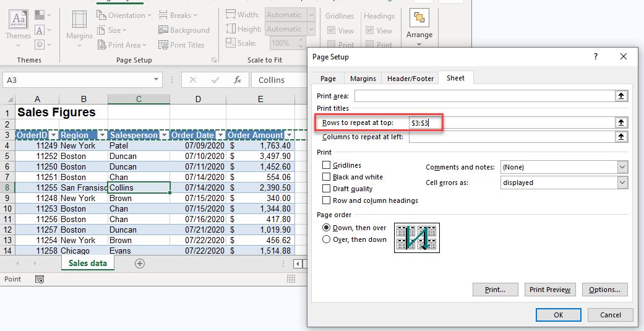644x331 pixels.
Task: Select the Sheet tab in dialog
Action: pos(455,78)
